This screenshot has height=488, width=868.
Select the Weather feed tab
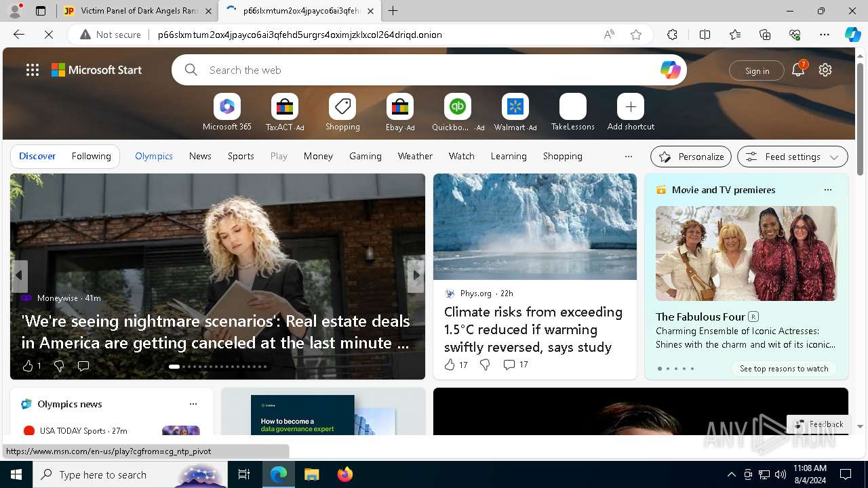(x=415, y=156)
